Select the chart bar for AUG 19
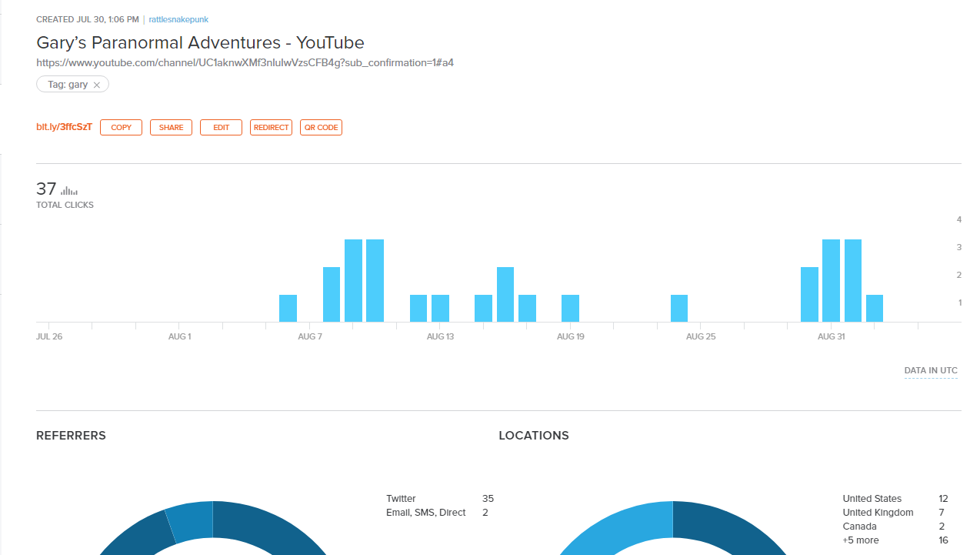 coord(570,308)
